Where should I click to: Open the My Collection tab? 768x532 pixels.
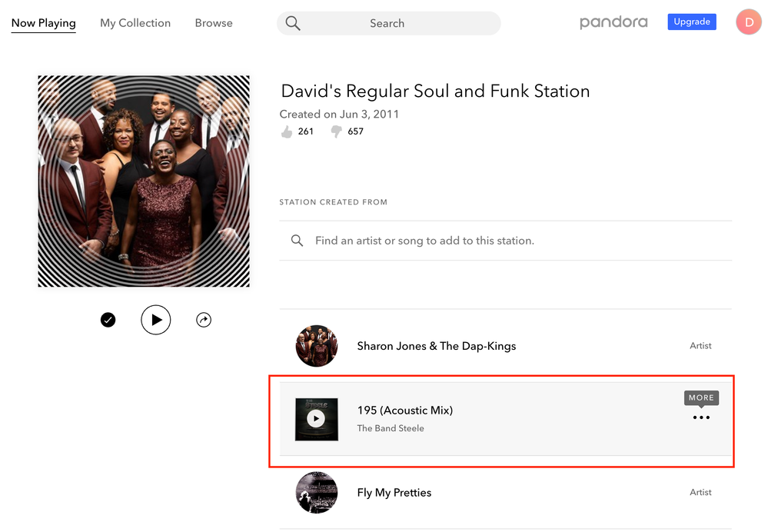135,23
